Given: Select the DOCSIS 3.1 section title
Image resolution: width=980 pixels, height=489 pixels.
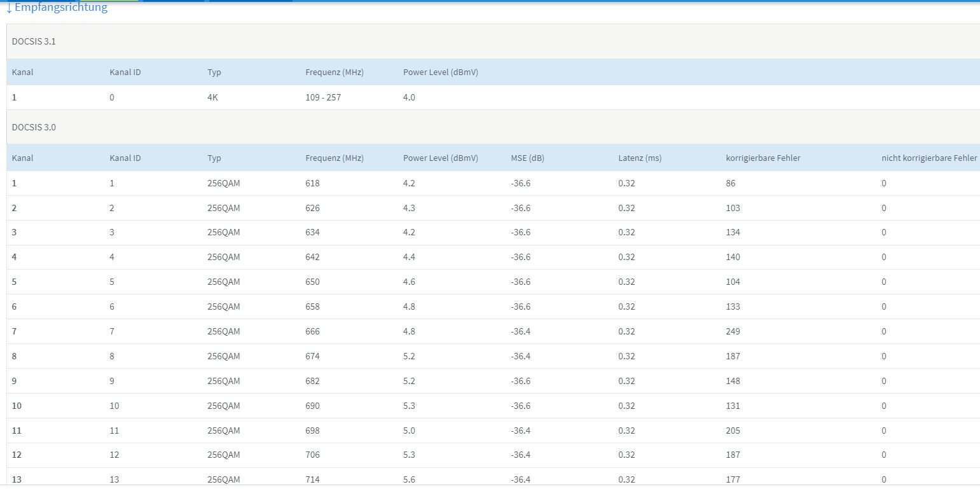Looking at the screenshot, I should tap(34, 41).
